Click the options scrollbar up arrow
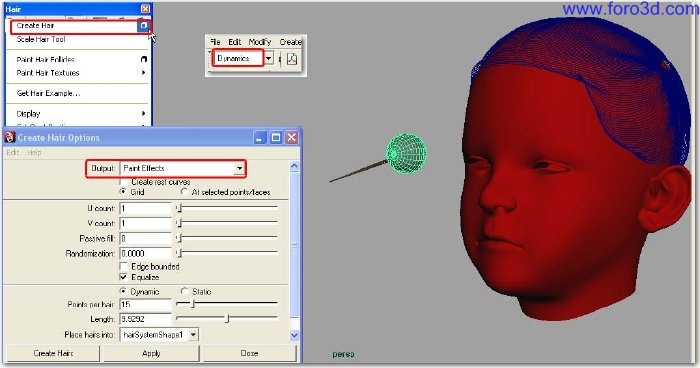 click(294, 167)
